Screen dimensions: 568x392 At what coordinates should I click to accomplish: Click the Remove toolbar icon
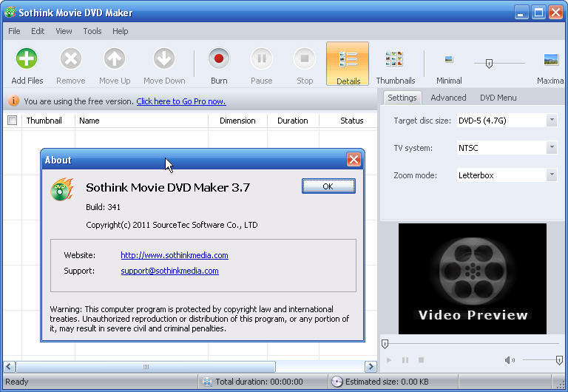point(70,59)
